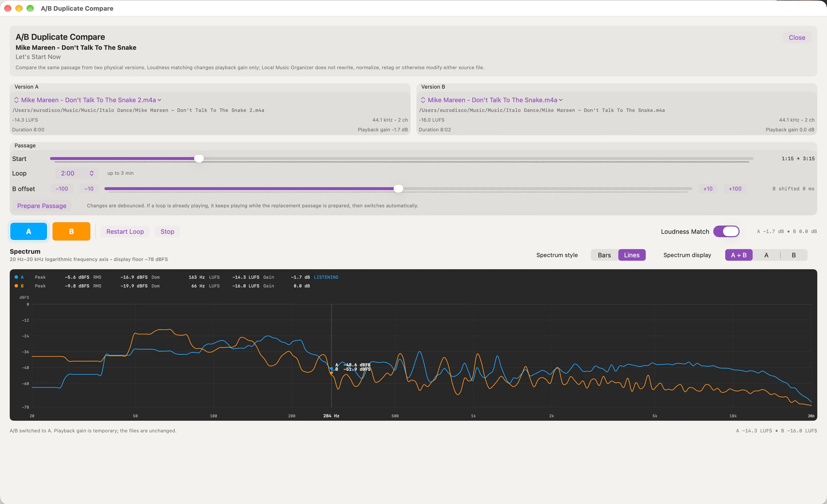
Task: Select Lines spectrum style
Action: (632, 255)
